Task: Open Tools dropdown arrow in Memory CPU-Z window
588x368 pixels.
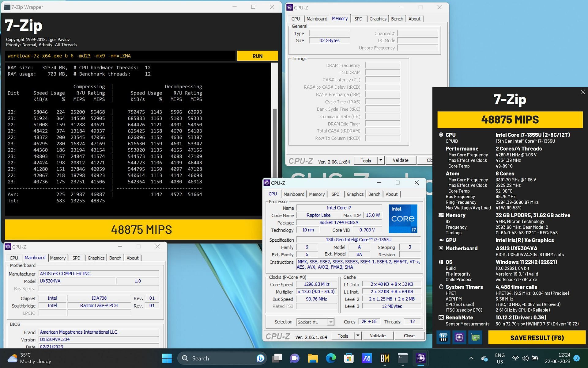Action: (381, 160)
